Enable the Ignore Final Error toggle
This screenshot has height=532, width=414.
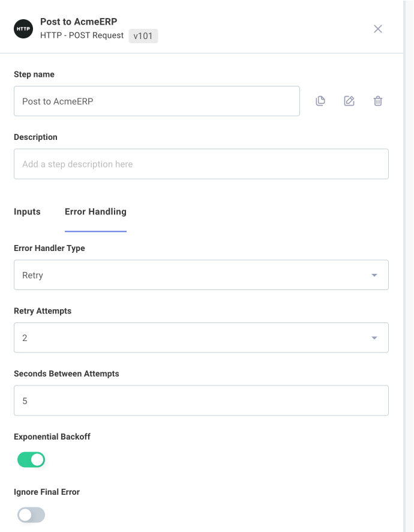[x=31, y=515]
